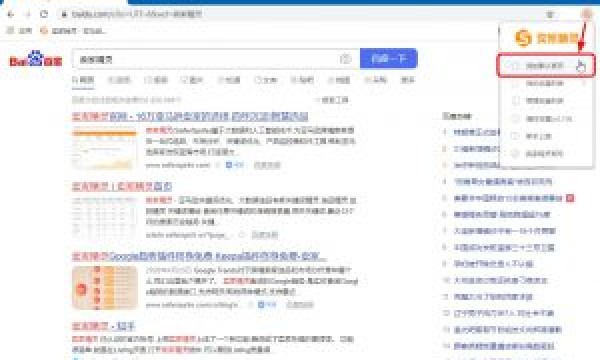This screenshot has width=600, height=360.
Task: Open the Apps shortcut on the bookmarks bar
Action: pos(20,31)
